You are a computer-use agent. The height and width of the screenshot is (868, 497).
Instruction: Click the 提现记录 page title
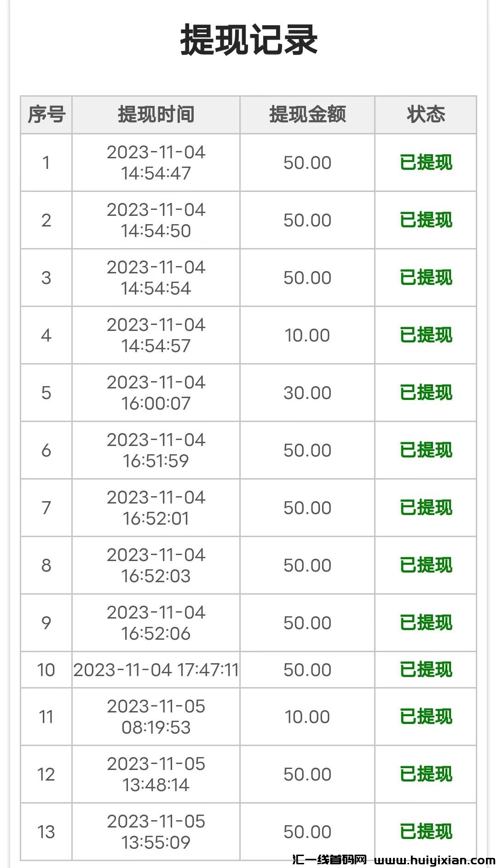tap(248, 41)
